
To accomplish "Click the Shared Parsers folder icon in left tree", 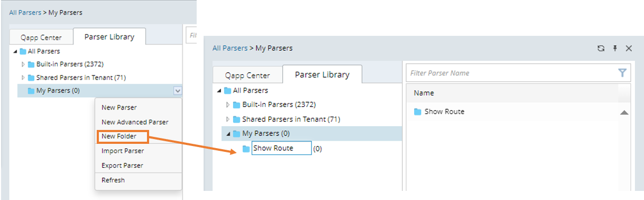I will coord(31,78).
